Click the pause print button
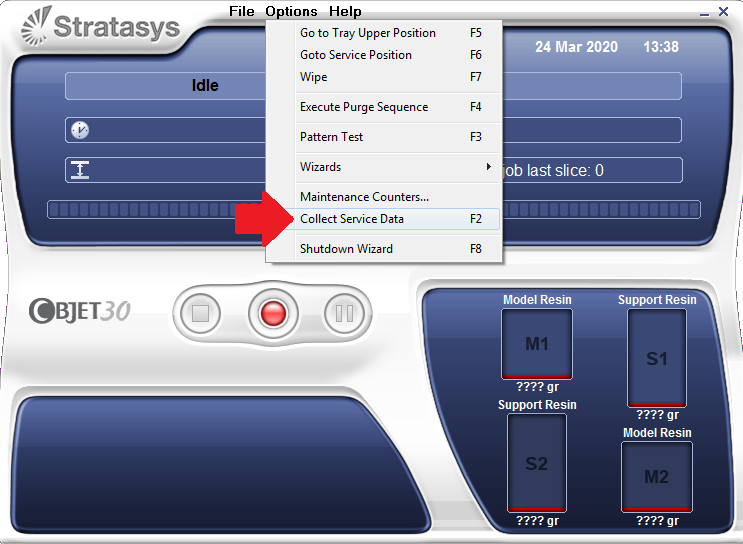This screenshot has height=544, width=743. pyautogui.click(x=344, y=313)
